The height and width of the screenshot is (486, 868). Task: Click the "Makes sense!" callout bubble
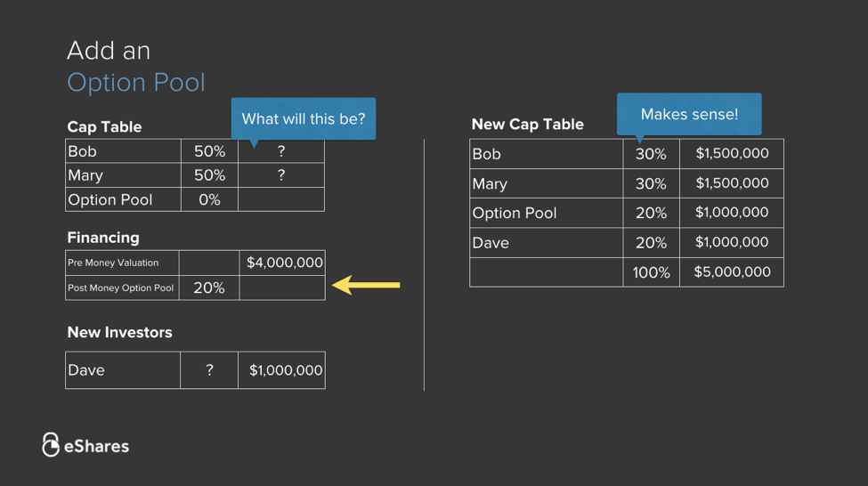(x=689, y=114)
